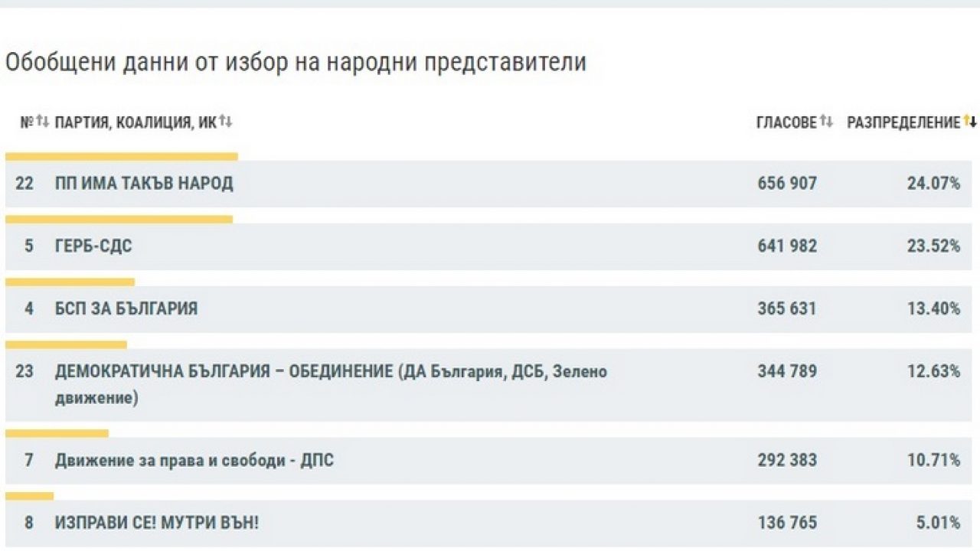Select the ПП ИМА ТАКЪВ НАРОД row
980x551 pixels.
tap(144, 184)
